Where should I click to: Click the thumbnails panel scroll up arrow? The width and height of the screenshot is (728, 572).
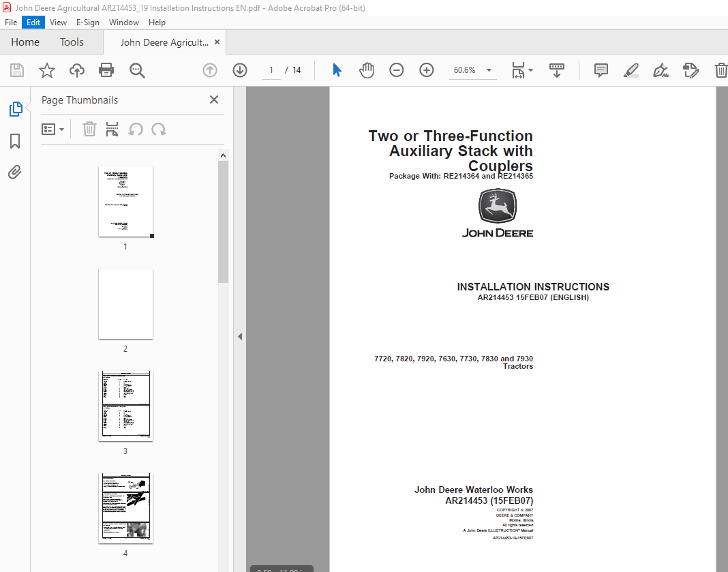tap(223, 155)
